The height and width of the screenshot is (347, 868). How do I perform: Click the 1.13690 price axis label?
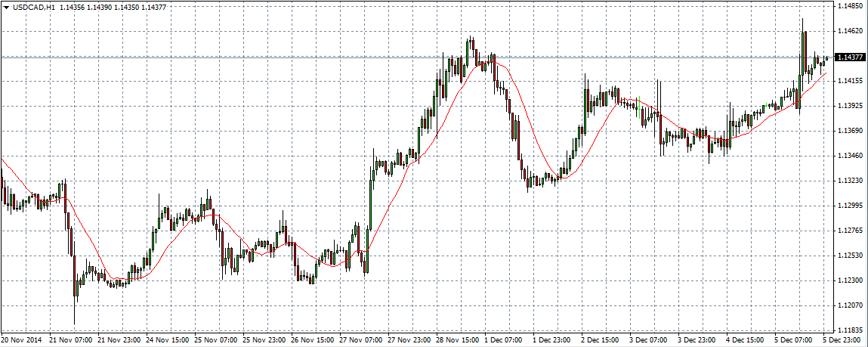tap(851, 132)
